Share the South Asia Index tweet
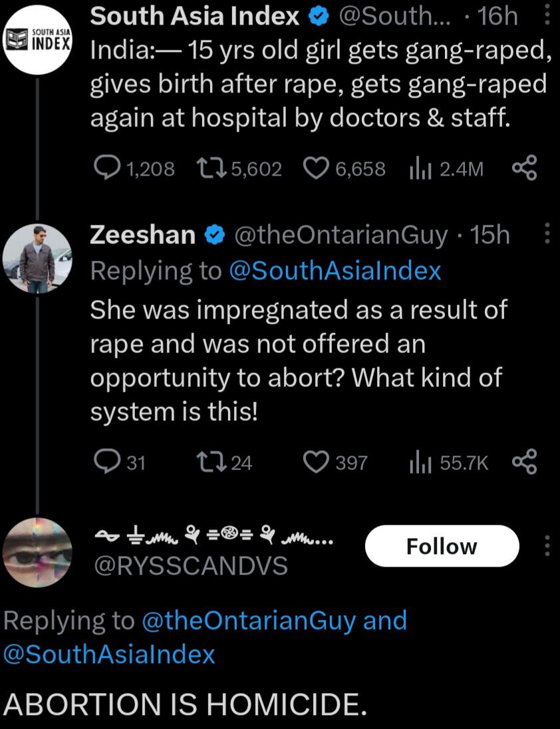This screenshot has width=560, height=729. tap(524, 168)
